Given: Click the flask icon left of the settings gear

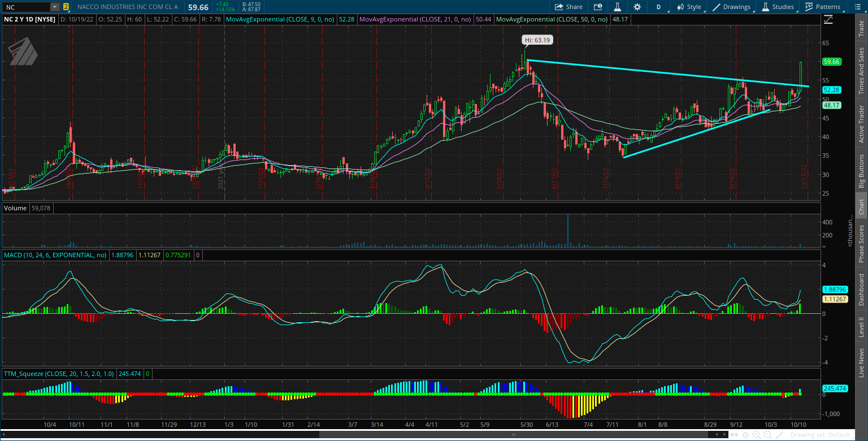Looking at the screenshot, I should pyautogui.click(x=617, y=7).
